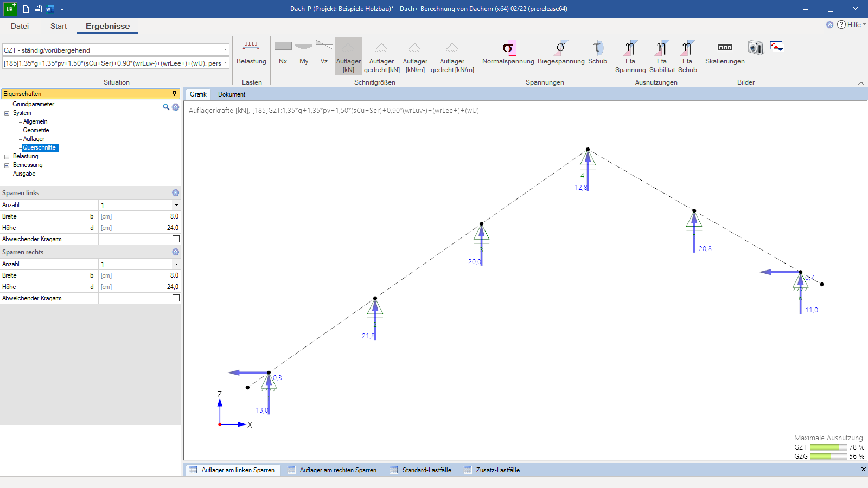Switch to the Dokument tab
The image size is (868, 488).
coord(232,94)
